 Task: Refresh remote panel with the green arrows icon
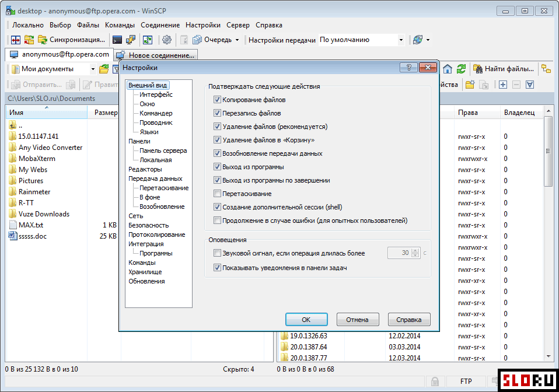[462, 69]
